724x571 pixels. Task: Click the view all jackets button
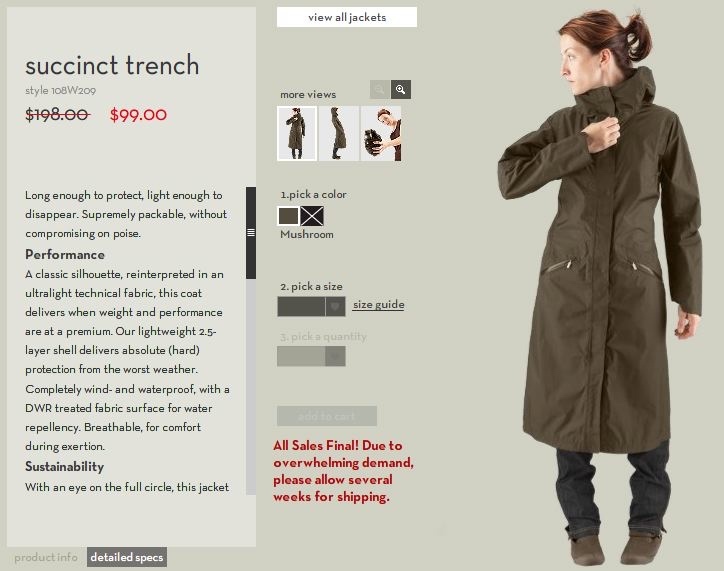(347, 17)
